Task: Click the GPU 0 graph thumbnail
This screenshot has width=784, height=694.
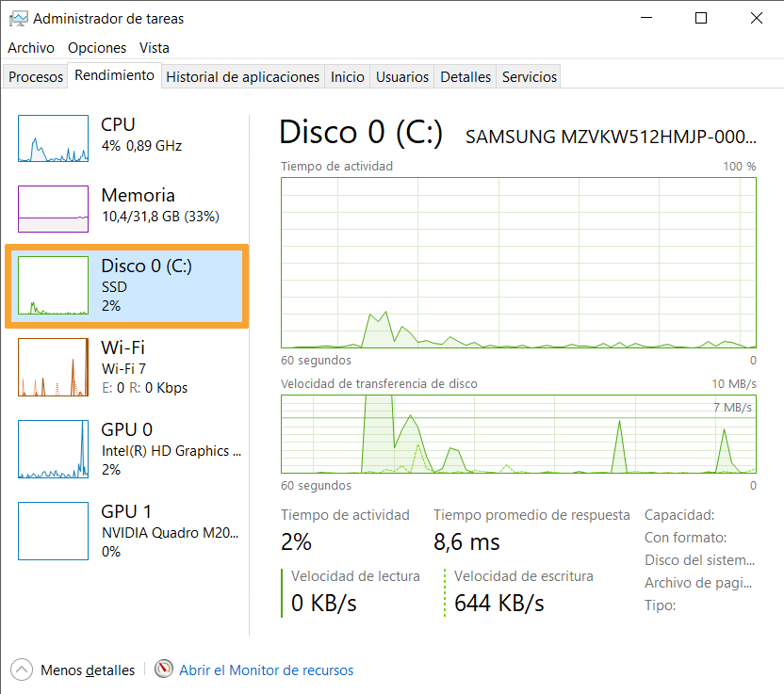Action: pyautogui.click(x=53, y=449)
